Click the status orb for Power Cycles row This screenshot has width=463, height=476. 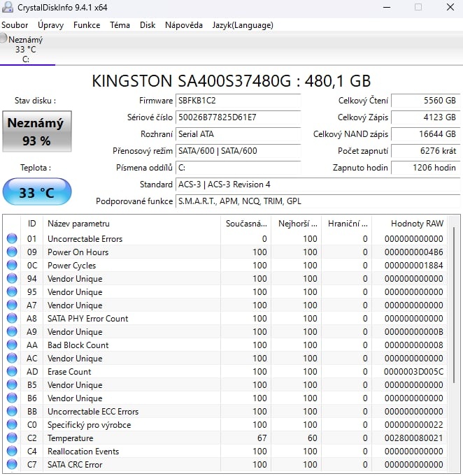(x=12, y=266)
